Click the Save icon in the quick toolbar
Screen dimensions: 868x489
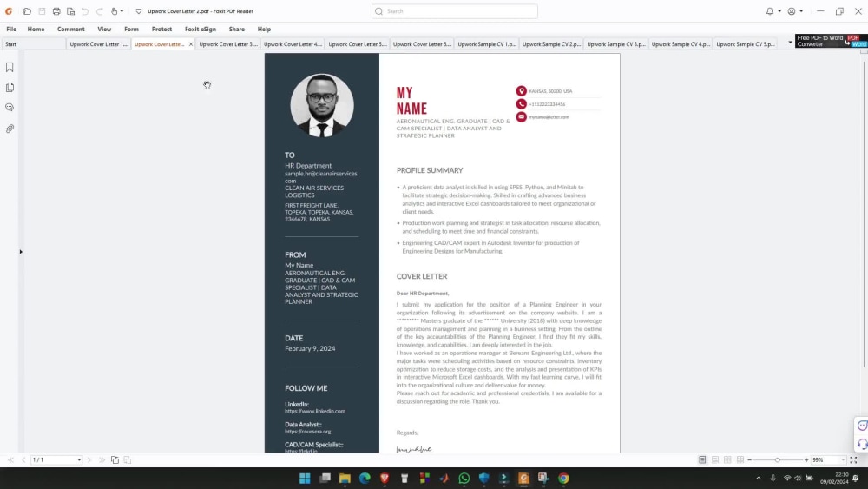pos(42,11)
